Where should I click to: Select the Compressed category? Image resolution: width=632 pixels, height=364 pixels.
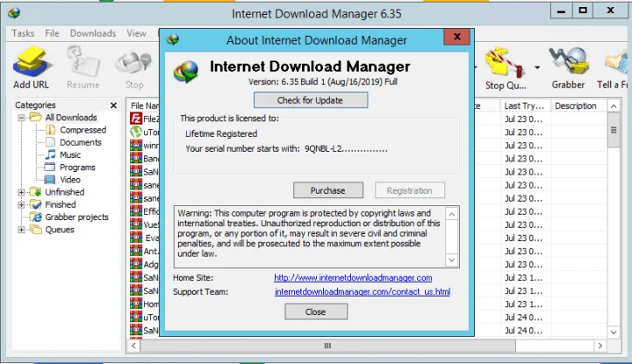[x=83, y=130]
